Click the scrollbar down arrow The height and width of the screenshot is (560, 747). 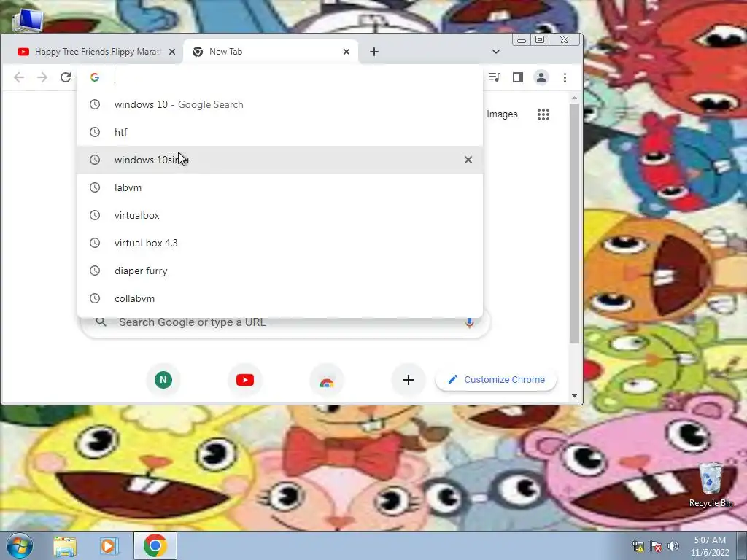point(574,396)
